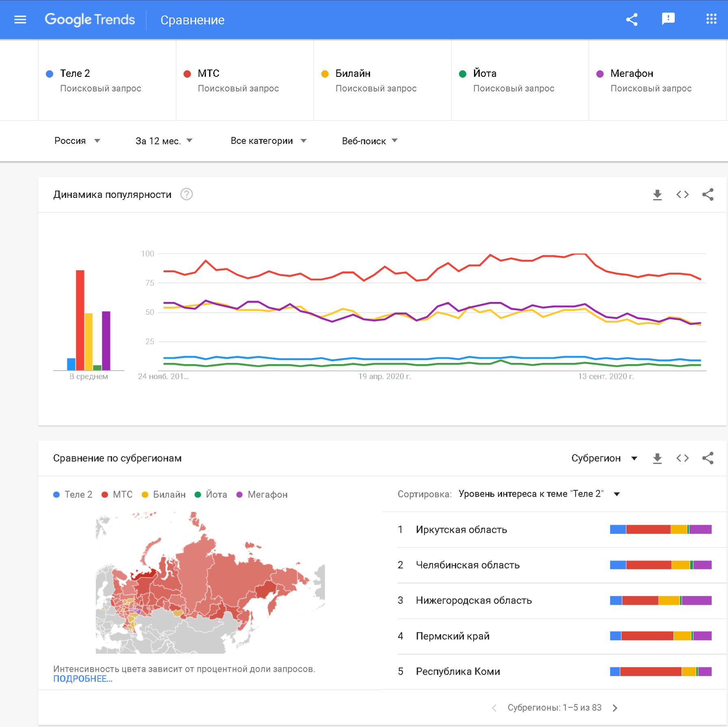Viewport: 728px width, 727px height.
Task: Open embed code for popularity dynamics chart
Action: click(682, 195)
